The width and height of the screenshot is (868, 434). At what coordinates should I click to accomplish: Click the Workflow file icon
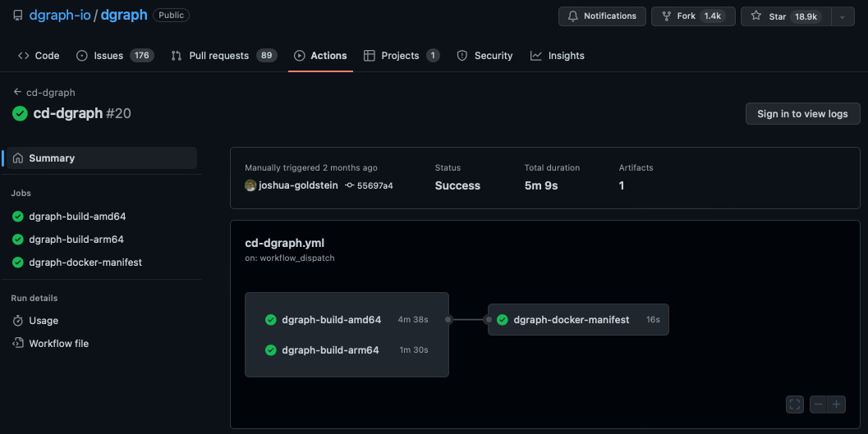18,343
